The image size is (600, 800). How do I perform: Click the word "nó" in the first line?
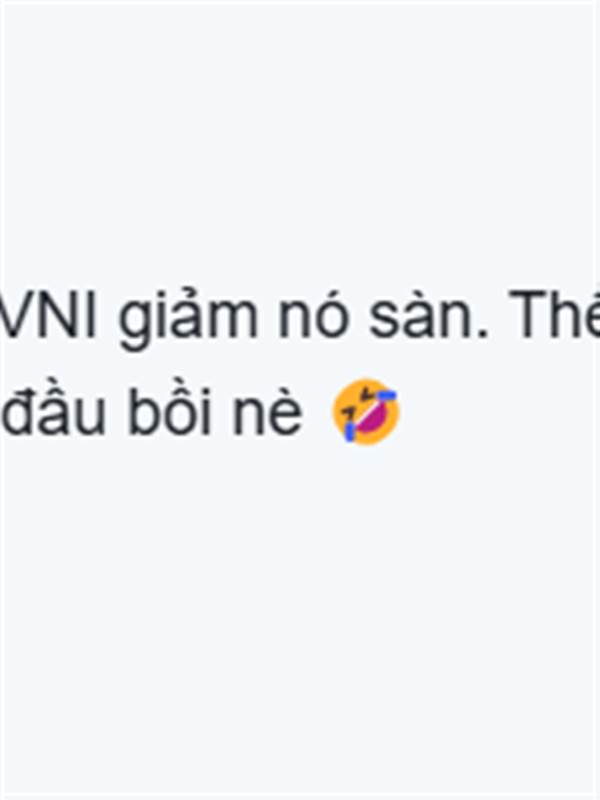point(313,314)
